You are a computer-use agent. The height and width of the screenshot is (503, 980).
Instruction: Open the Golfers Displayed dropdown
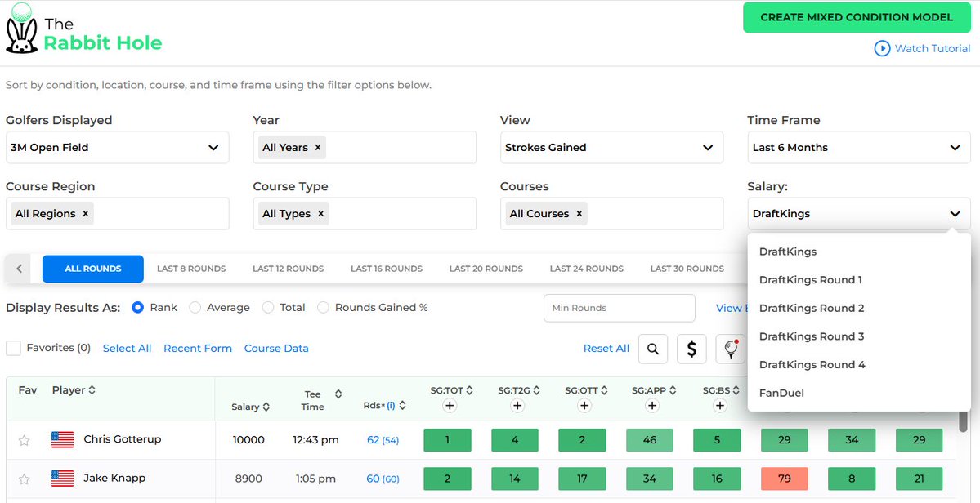coord(118,148)
